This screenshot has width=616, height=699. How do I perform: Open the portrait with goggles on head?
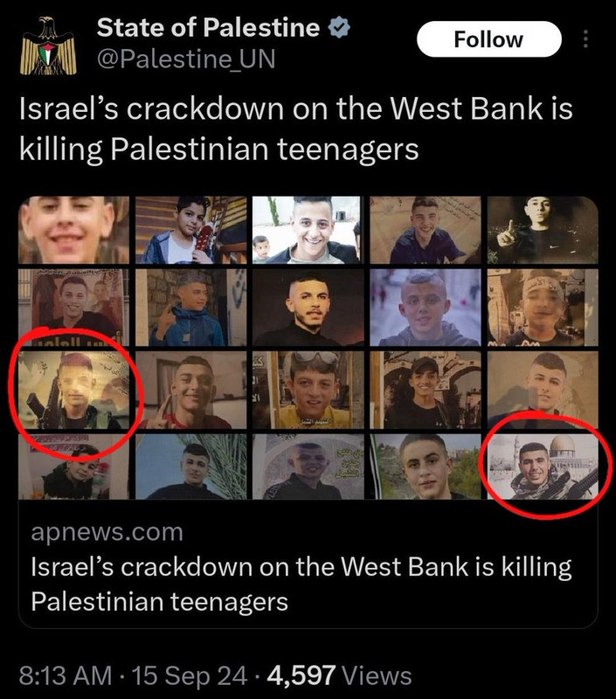(308, 390)
